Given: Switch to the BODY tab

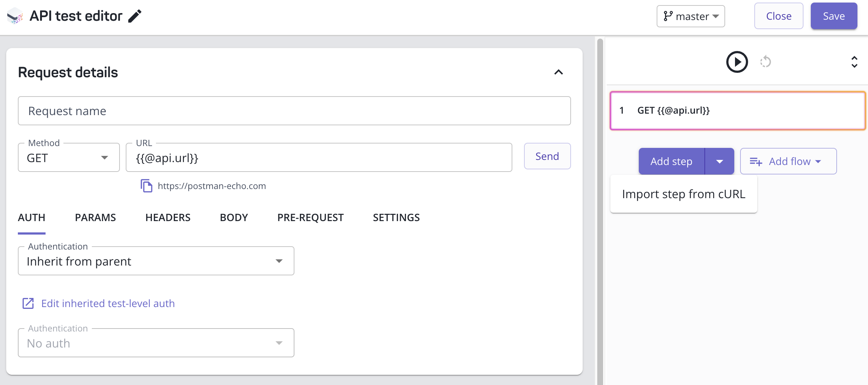Looking at the screenshot, I should point(234,217).
